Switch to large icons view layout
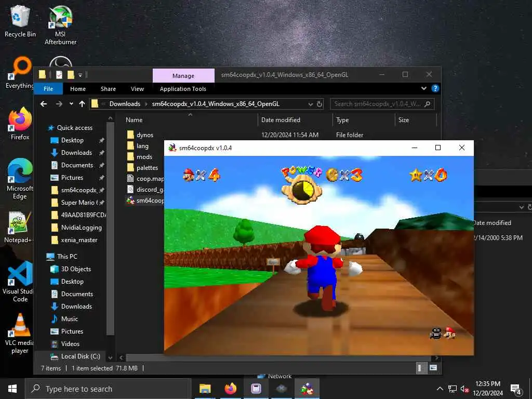The image size is (532, 399). (x=433, y=368)
